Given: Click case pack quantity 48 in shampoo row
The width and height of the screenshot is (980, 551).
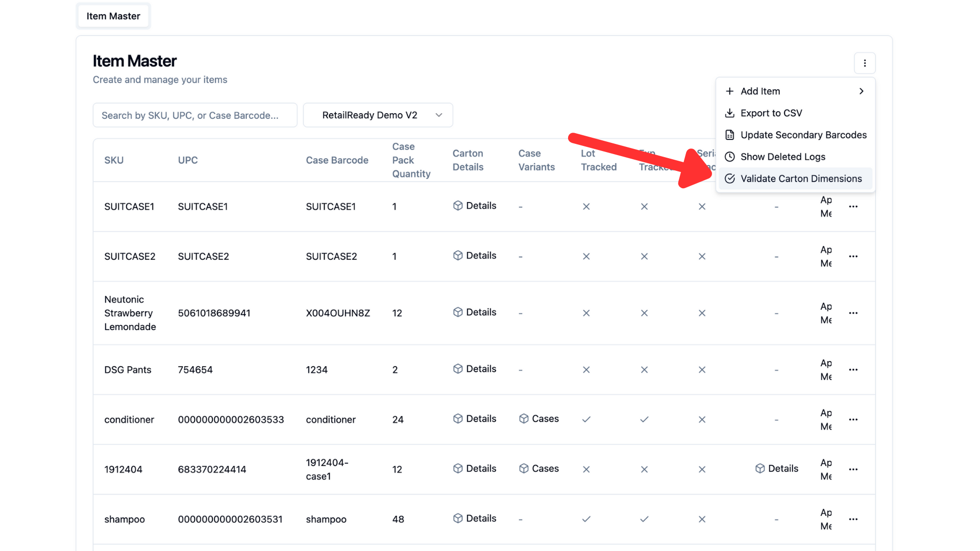Looking at the screenshot, I should pyautogui.click(x=398, y=519).
